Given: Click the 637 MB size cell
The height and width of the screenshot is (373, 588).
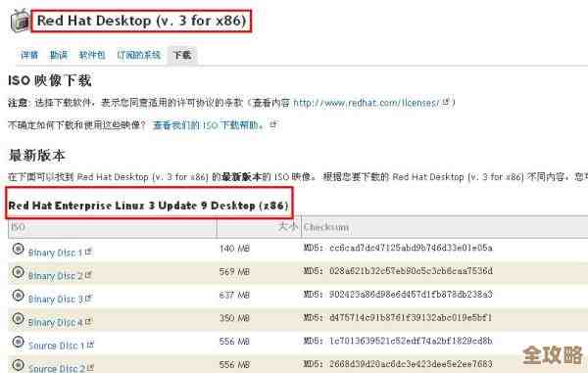Looking at the screenshot, I should click(x=235, y=295).
